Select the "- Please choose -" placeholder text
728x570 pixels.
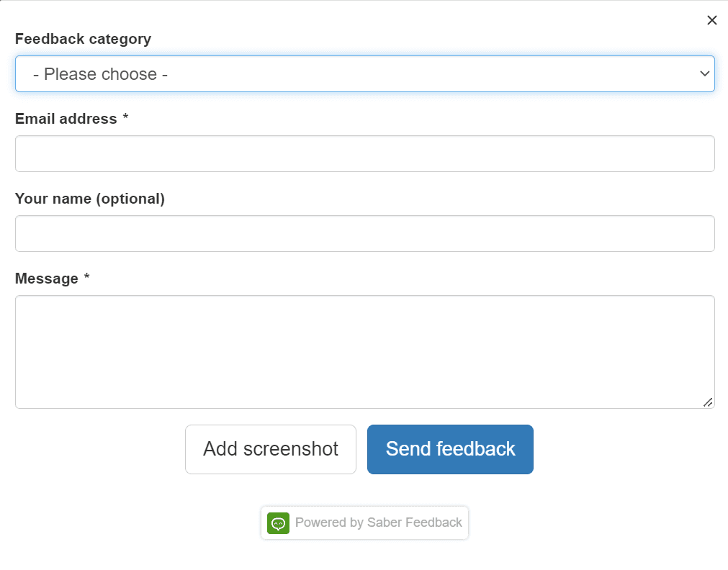100,74
